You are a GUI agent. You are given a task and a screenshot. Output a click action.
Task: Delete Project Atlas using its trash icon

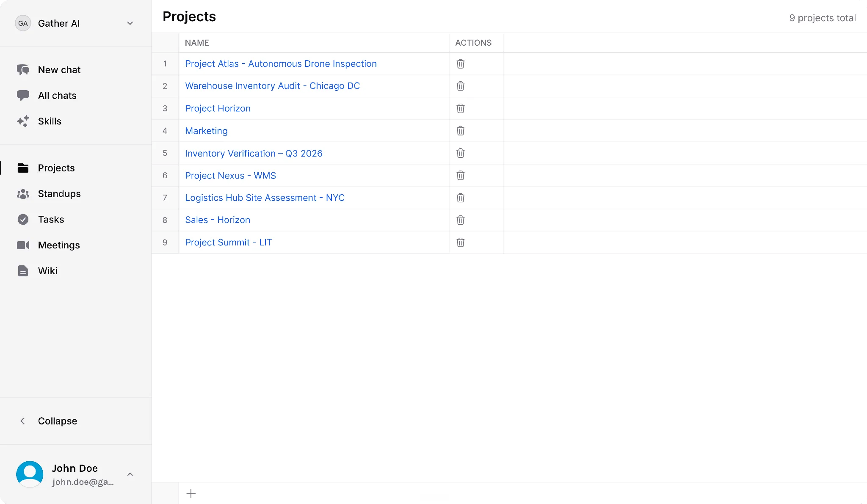[461, 63]
